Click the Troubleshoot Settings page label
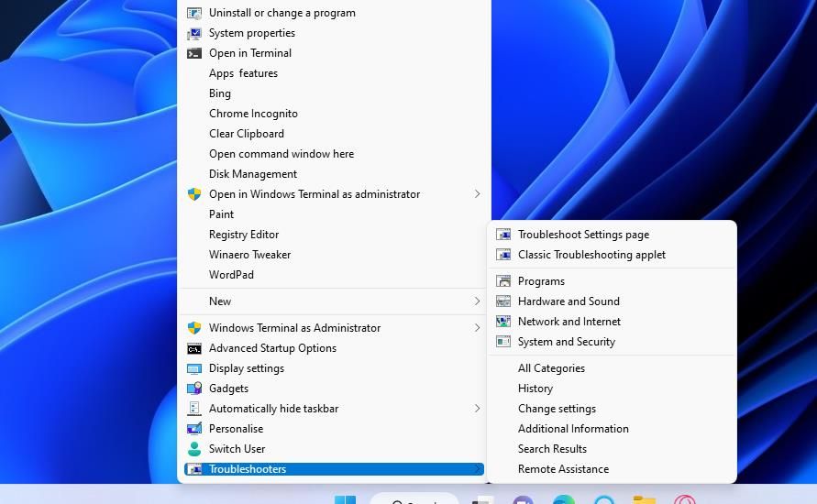The image size is (817, 504). 583,235
